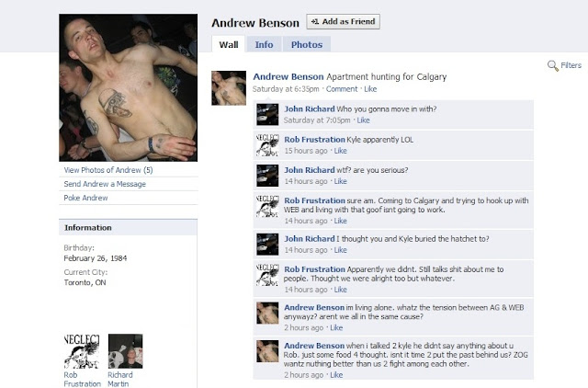The height and width of the screenshot is (388, 588).
Task: Like Andrew's 'im living alone' comment
Action: coord(336,327)
